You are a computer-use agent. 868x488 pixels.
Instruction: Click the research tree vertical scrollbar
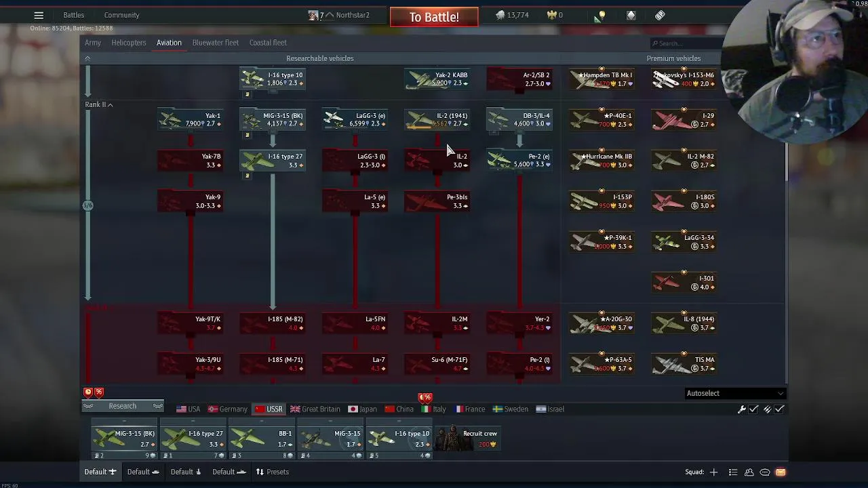tap(787, 163)
